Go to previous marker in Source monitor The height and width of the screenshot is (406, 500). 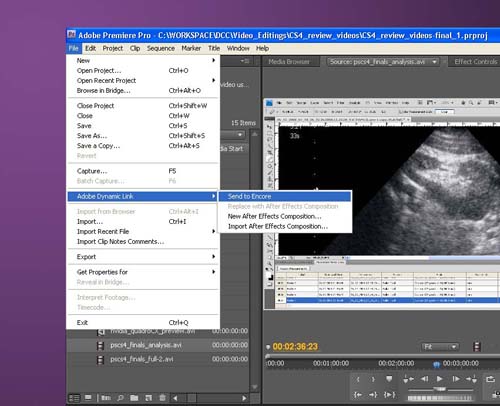[408, 379]
